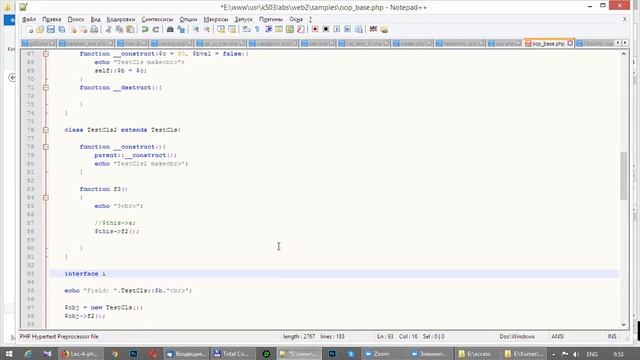
Task: Click the Open file toolbar icon
Action: coord(40,29)
